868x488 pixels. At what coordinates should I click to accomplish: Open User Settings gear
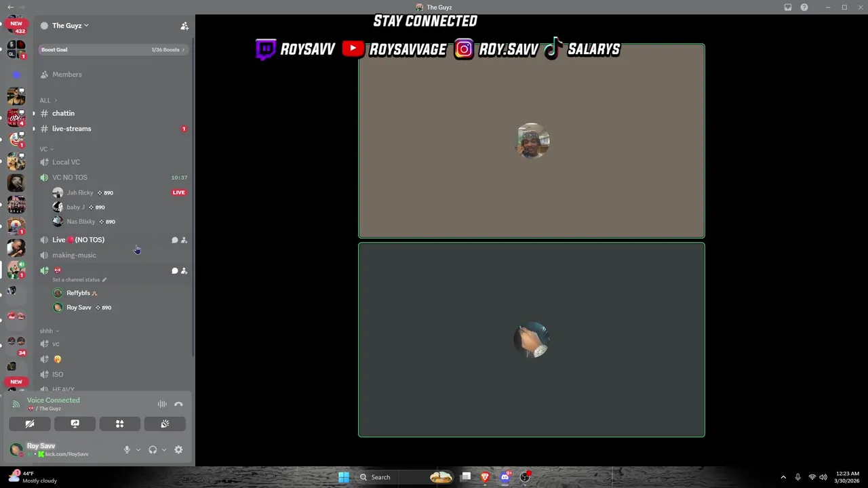178,450
